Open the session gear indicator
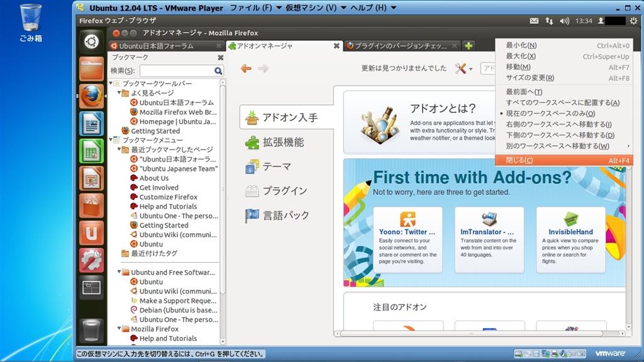The width and height of the screenshot is (644, 362). pos(634,21)
